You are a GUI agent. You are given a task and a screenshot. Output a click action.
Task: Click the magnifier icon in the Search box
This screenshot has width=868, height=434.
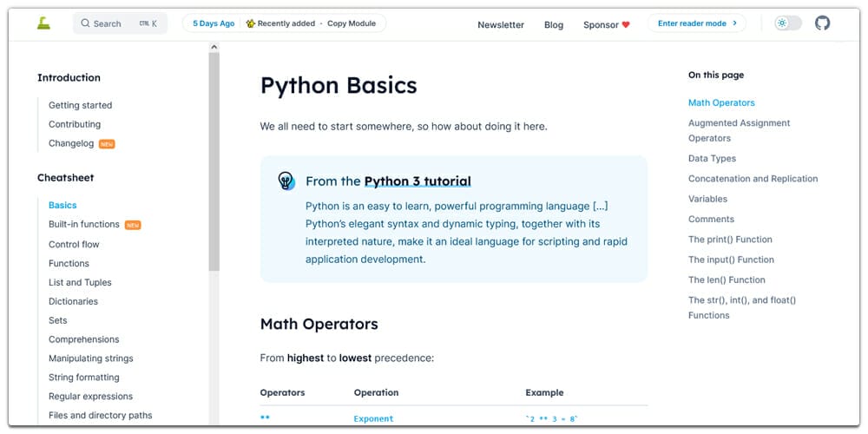pos(85,23)
